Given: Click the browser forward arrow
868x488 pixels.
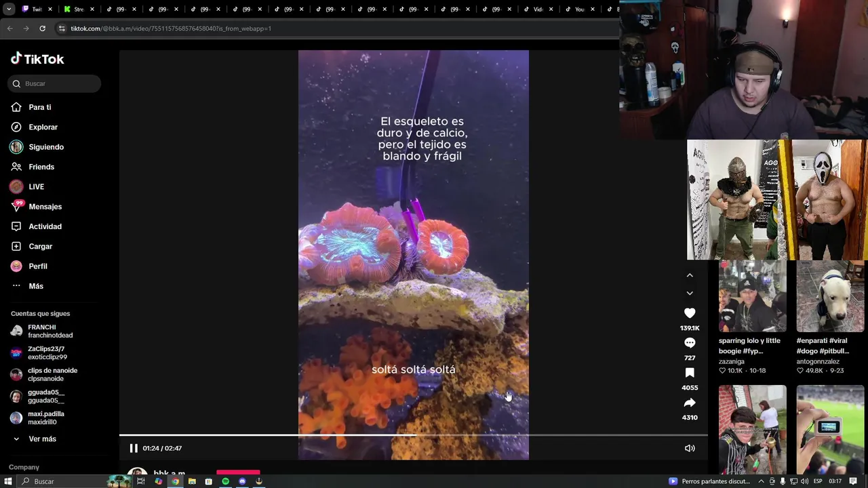Looking at the screenshot, I should [26, 28].
